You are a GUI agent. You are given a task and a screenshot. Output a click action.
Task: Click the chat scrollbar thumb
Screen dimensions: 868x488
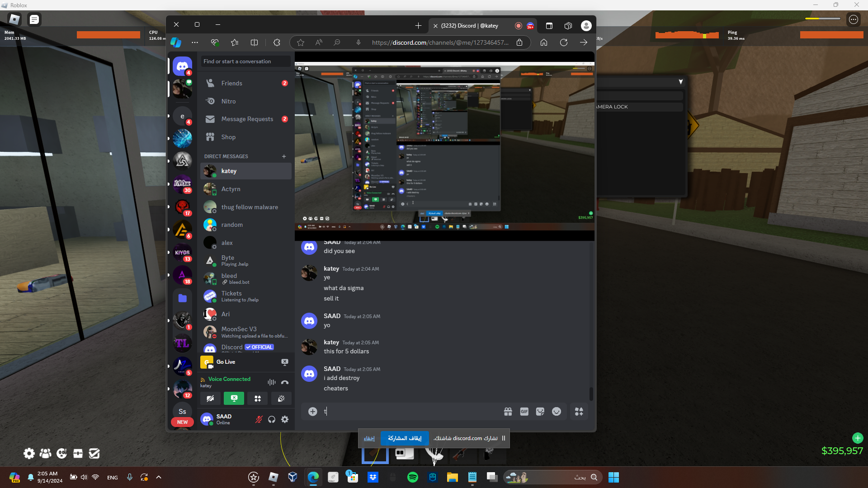point(591,394)
